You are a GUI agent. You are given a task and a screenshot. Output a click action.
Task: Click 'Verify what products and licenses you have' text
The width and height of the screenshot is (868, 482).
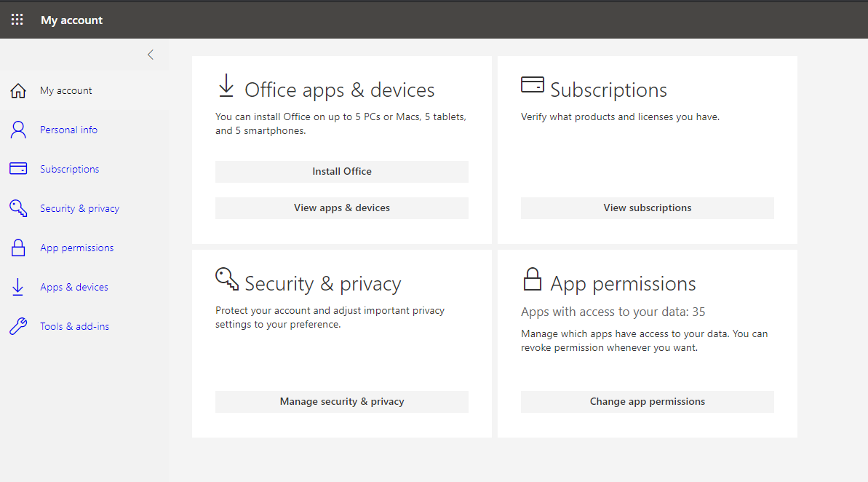point(620,117)
